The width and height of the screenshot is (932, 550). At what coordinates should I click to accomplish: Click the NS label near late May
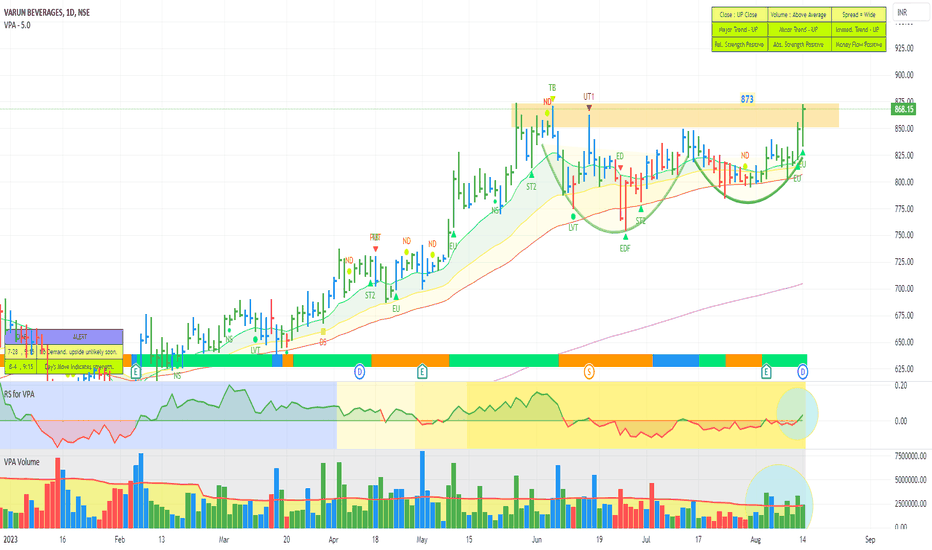(495, 210)
